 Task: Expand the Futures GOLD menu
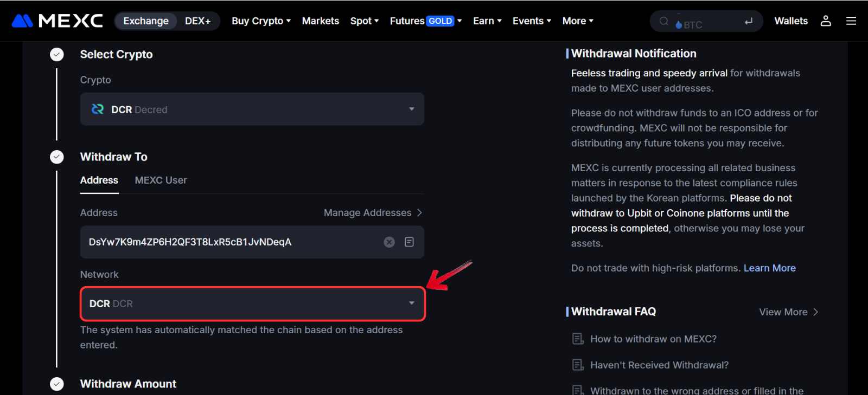[x=426, y=21]
